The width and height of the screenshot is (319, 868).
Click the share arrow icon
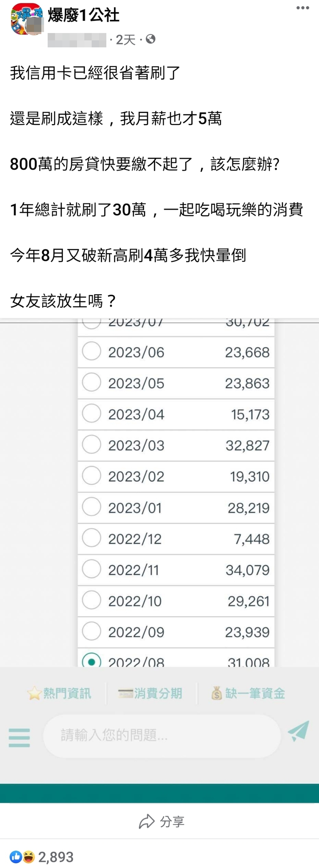coord(147,822)
